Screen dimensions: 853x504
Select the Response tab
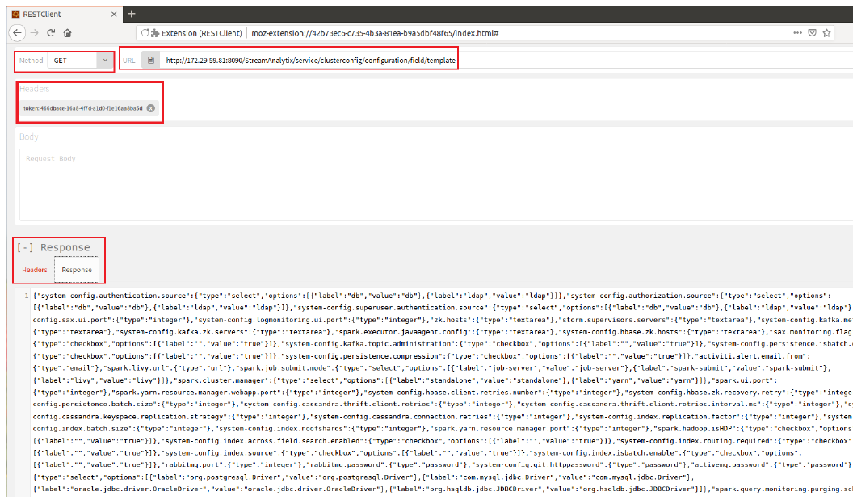[x=77, y=270]
